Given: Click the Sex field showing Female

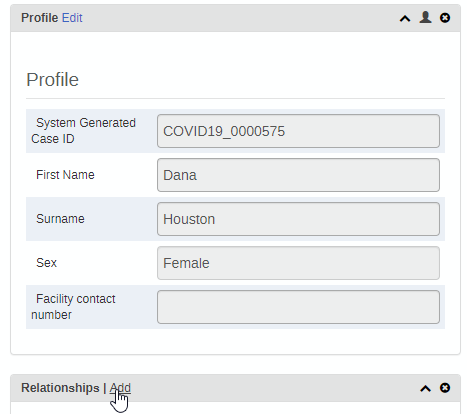Looking at the screenshot, I should (x=298, y=263).
